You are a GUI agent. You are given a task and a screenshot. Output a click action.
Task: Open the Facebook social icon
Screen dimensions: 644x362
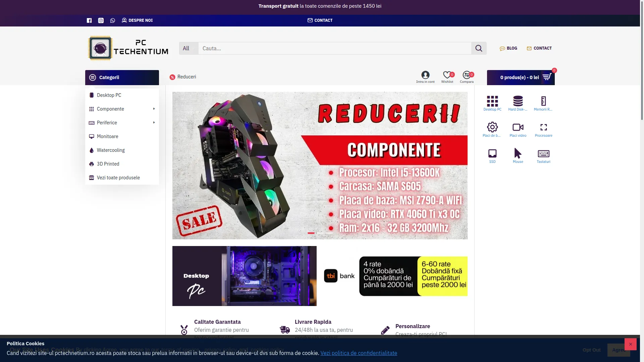pyautogui.click(x=89, y=20)
